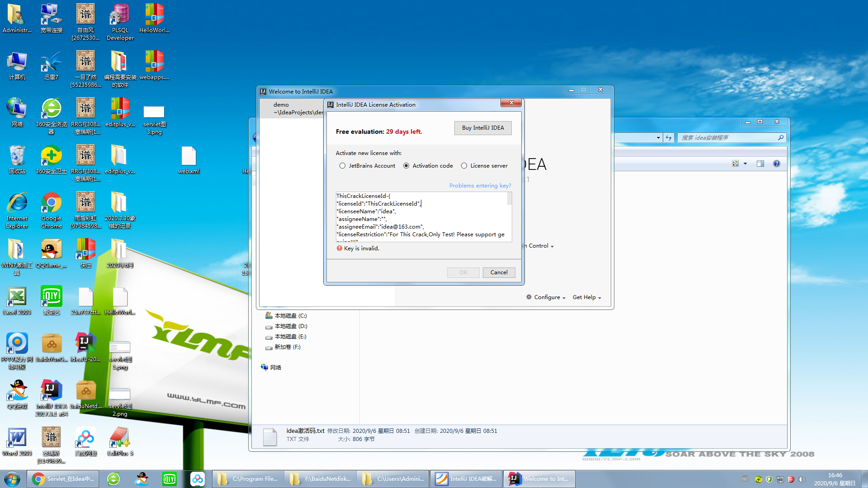This screenshot has height=488, width=868.
Task: Click the Explorer view options icon
Action: point(735,164)
